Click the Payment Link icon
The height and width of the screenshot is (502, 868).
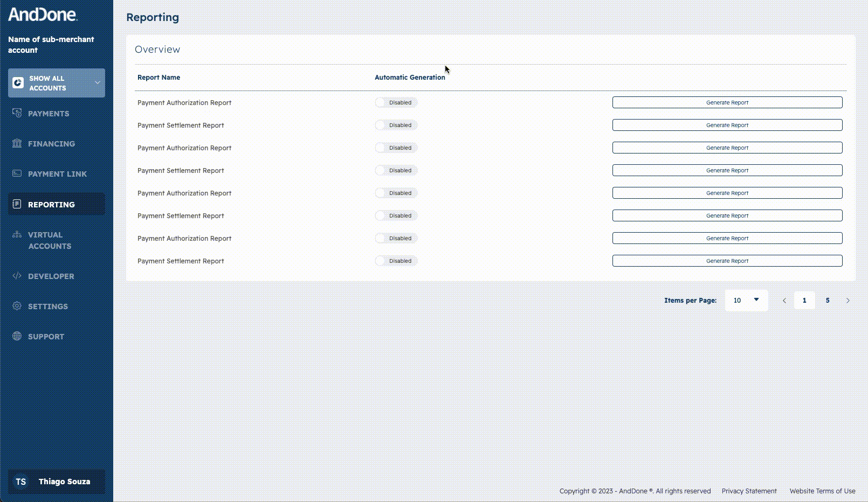pos(17,173)
